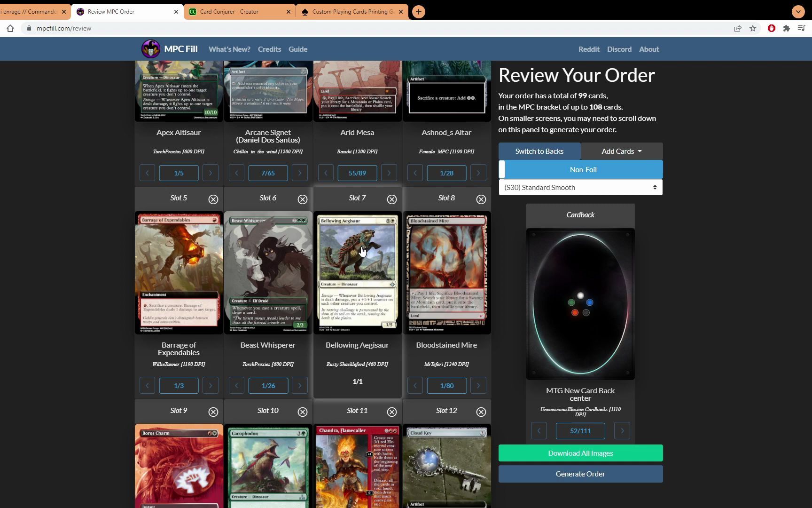Show previous Apex Altisaur image version
Screen dimensions: 812x508
pos(147,173)
